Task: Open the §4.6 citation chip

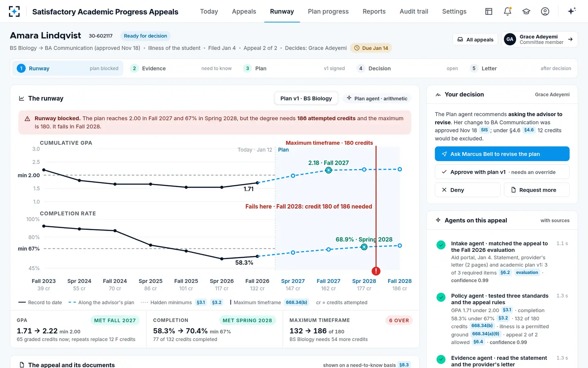Action: 529,130
